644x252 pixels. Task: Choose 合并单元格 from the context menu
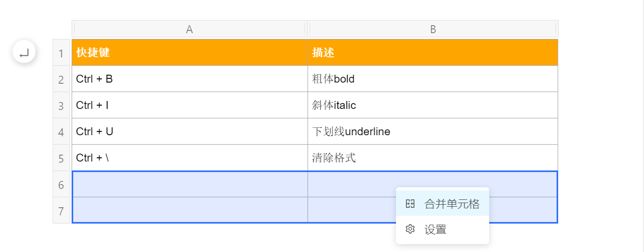[443, 204]
